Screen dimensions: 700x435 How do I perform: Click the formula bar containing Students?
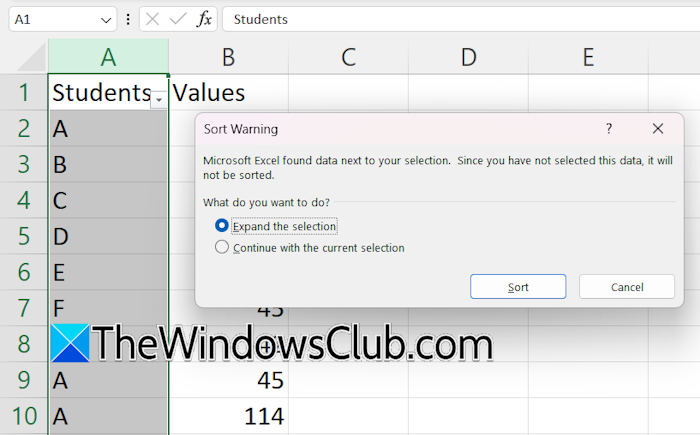[461, 19]
